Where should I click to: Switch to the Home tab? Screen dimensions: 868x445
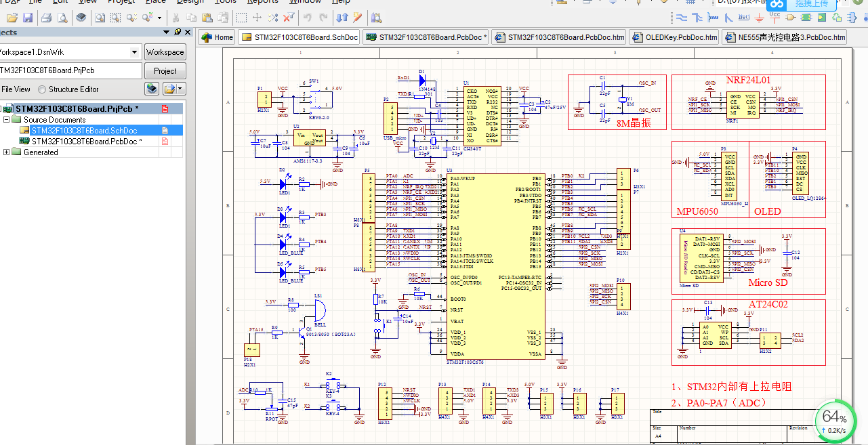pos(217,38)
